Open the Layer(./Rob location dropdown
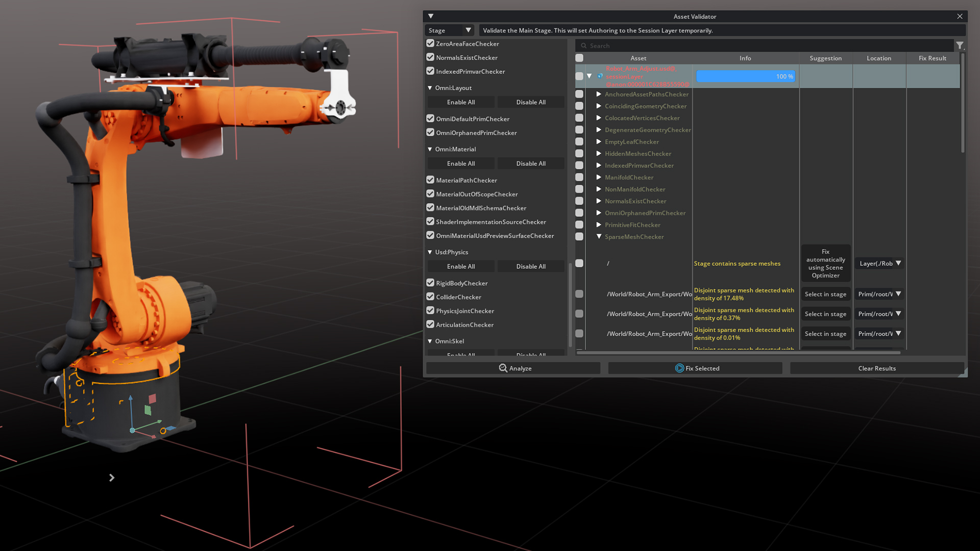This screenshot has width=980, height=551. click(879, 263)
